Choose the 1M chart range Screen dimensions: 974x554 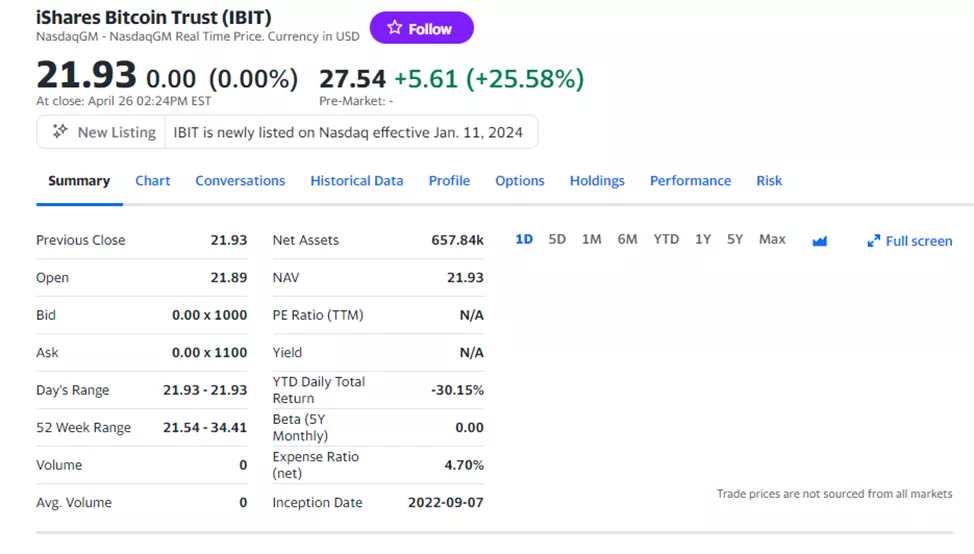(591, 239)
